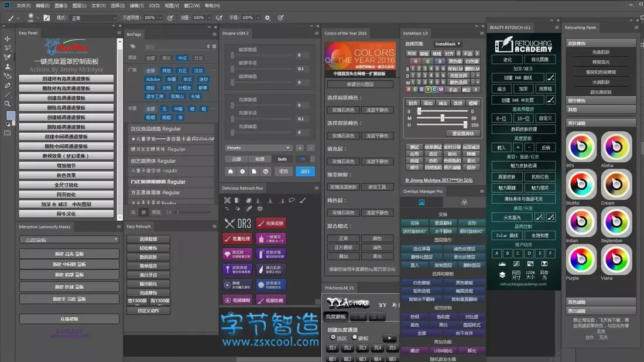Image resolution: width=644 pixels, height=362 pixels.
Task: Select the Pen tool in the toolbox
Action: [8, 86]
